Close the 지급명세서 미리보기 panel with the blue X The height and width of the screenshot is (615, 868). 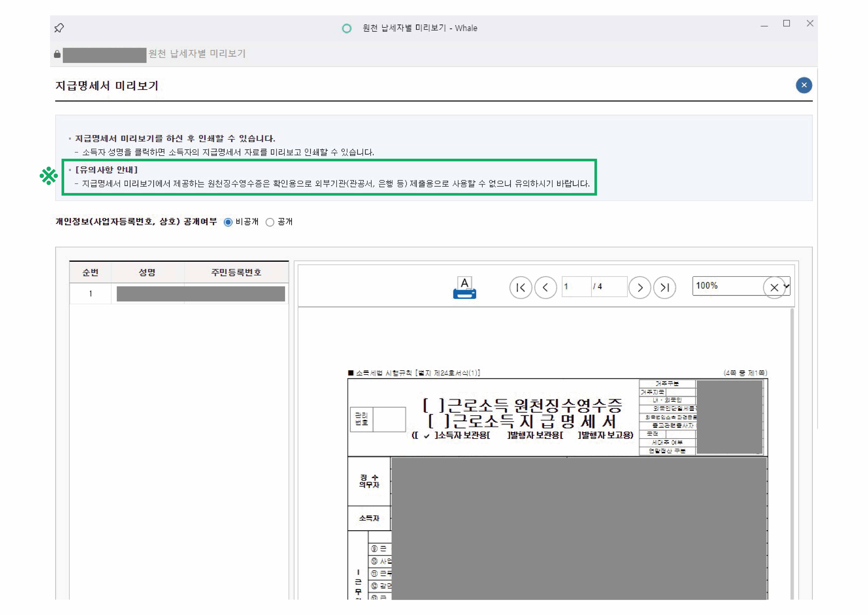pyautogui.click(x=804, y=85)
